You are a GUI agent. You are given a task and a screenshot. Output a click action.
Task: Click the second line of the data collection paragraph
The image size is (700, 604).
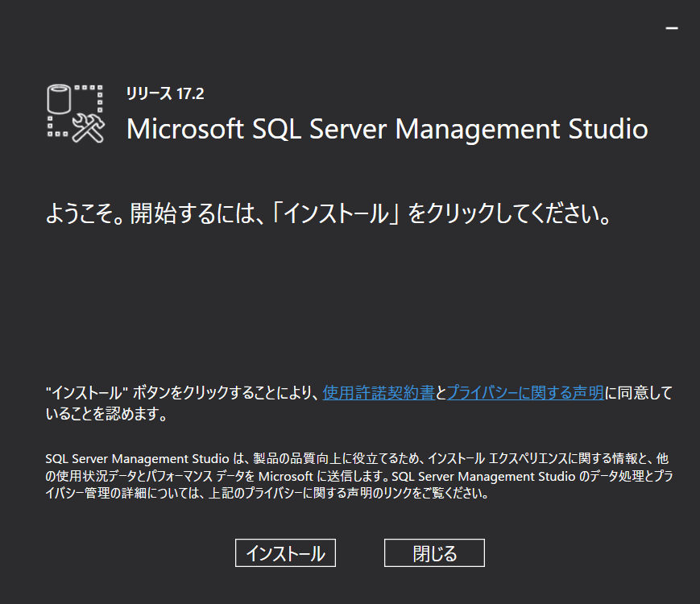tap(359, 476)
